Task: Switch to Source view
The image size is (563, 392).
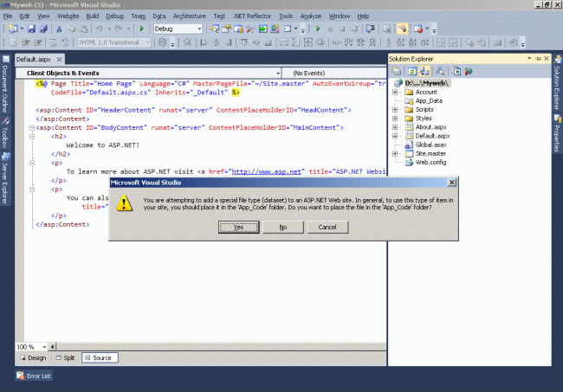Action: pos(100,357)
